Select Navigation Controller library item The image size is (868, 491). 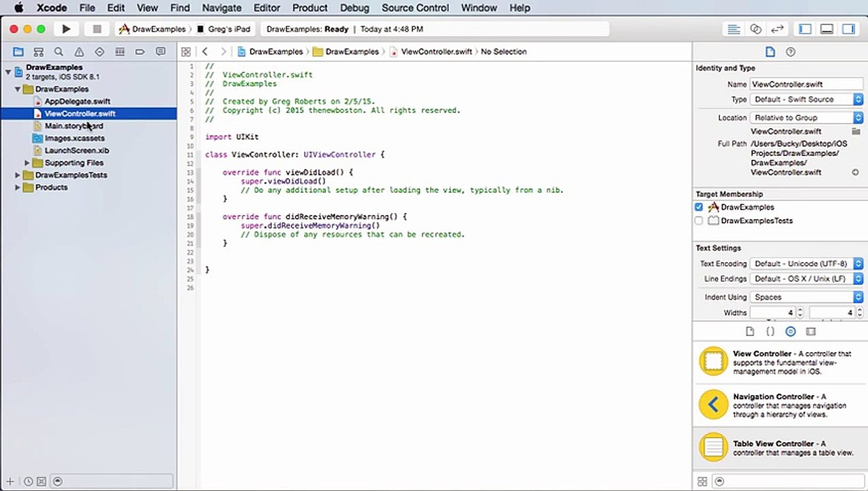click(x=780, y=405)
